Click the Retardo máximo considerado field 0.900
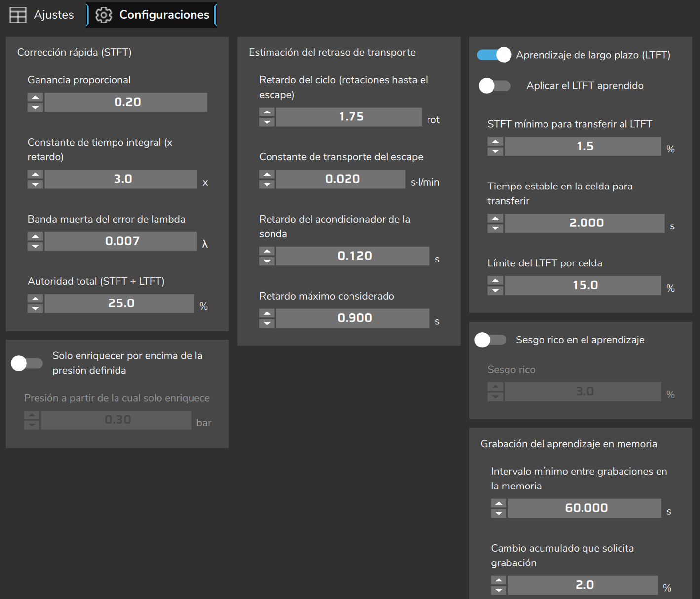The height and width of the screenshot is (599, 700). [353, 318]
